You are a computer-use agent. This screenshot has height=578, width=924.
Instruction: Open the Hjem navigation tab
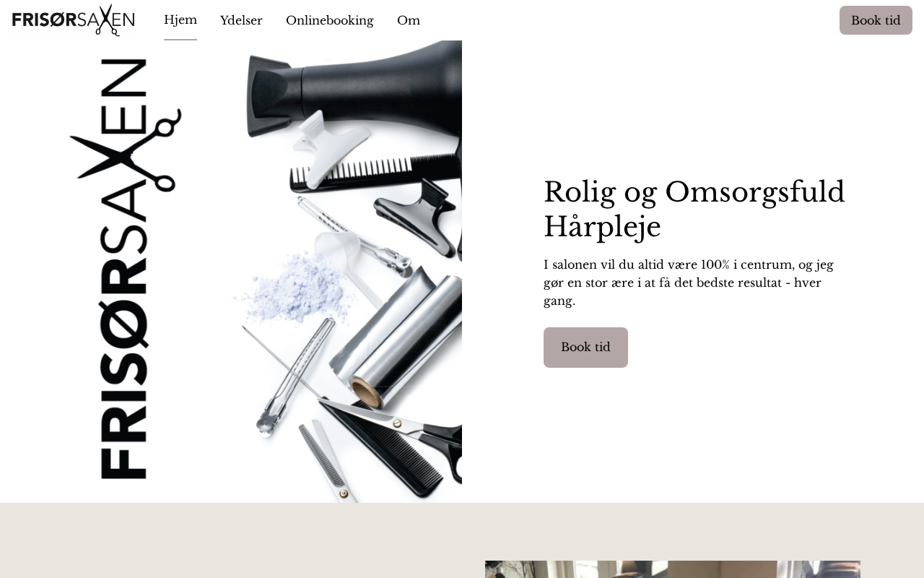180,20
